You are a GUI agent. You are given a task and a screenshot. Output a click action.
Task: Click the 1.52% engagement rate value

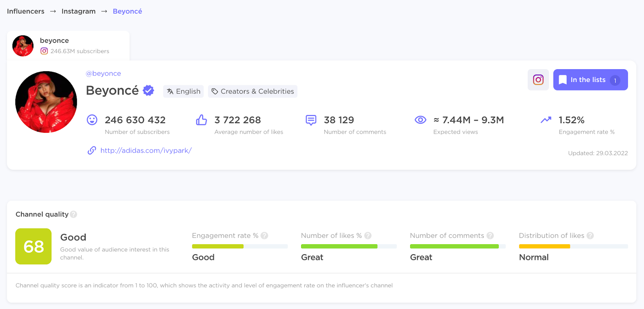(572, 120)
